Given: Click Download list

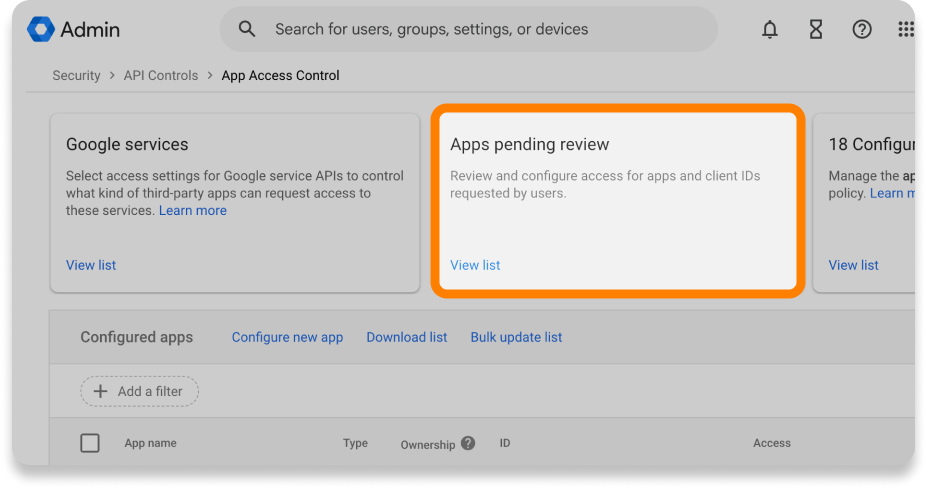Looking at the screenshot, I should [407, 337].
